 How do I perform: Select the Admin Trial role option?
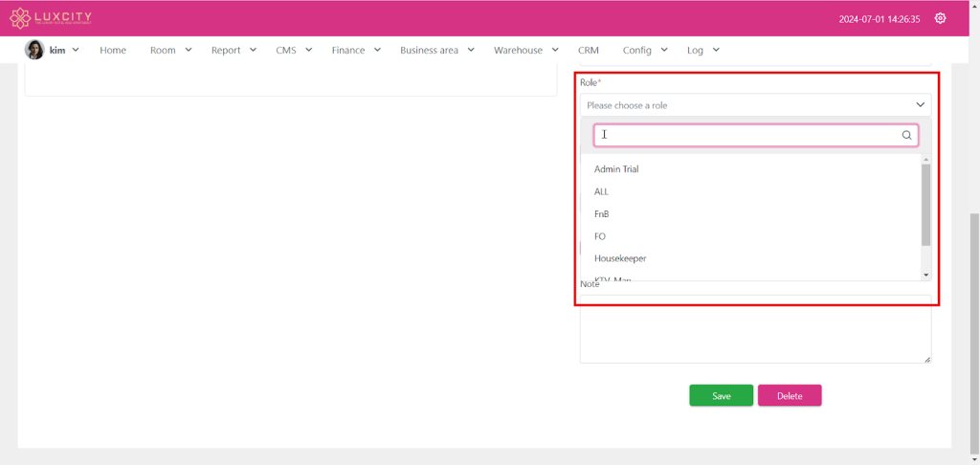tap(616, 169)
